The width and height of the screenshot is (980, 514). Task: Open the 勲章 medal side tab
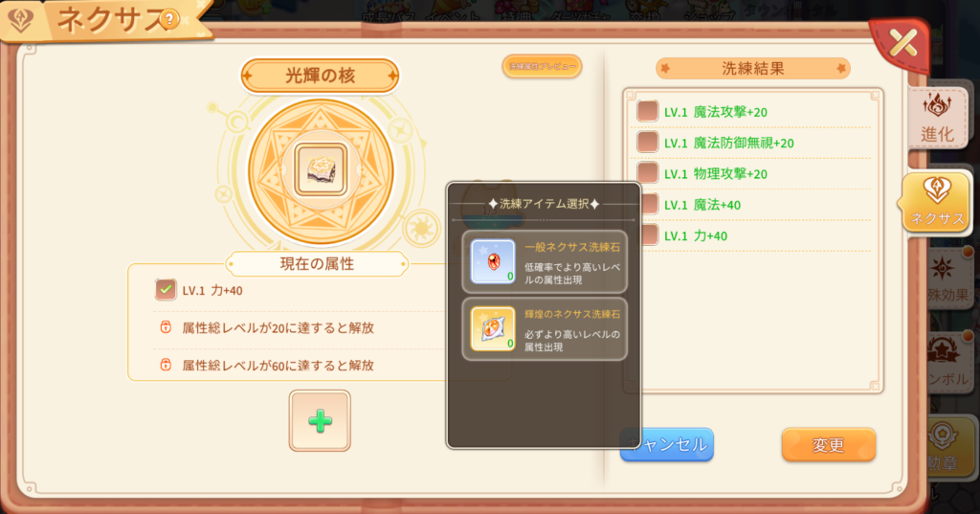(x=943, y=446)
